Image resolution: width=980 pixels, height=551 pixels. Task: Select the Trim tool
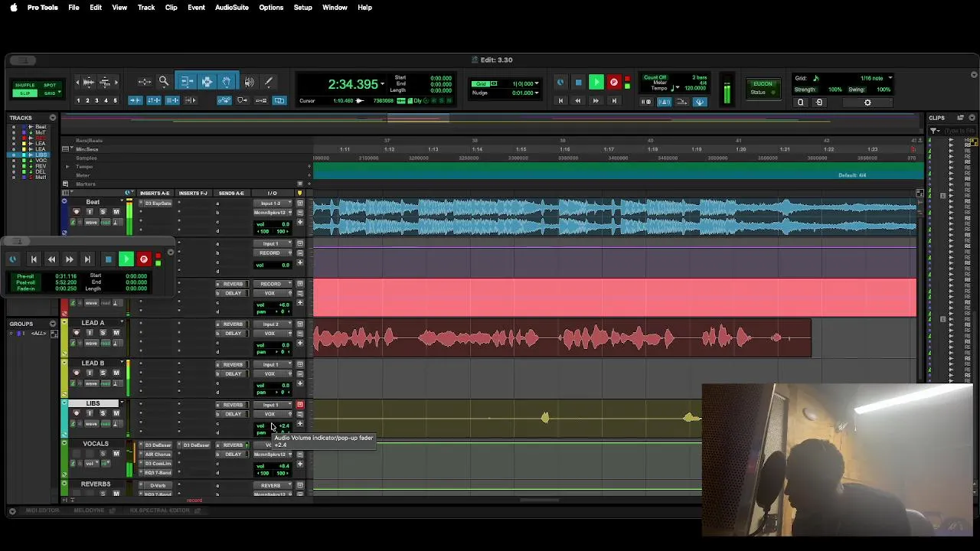click(187, 81)
